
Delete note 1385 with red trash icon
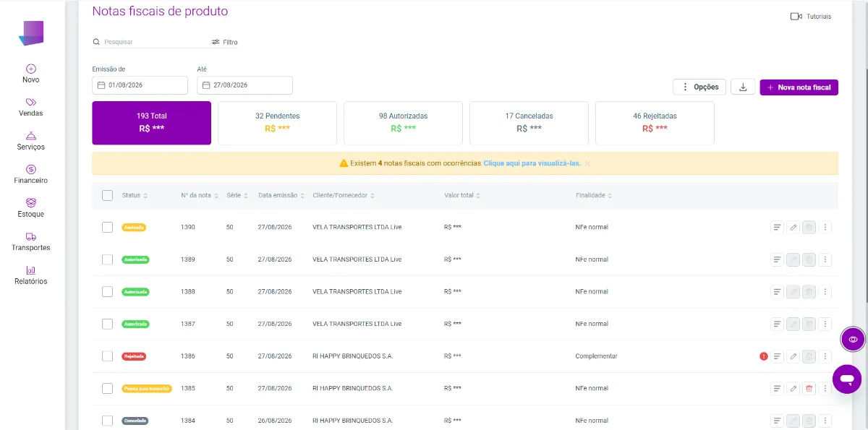[809, 389]
